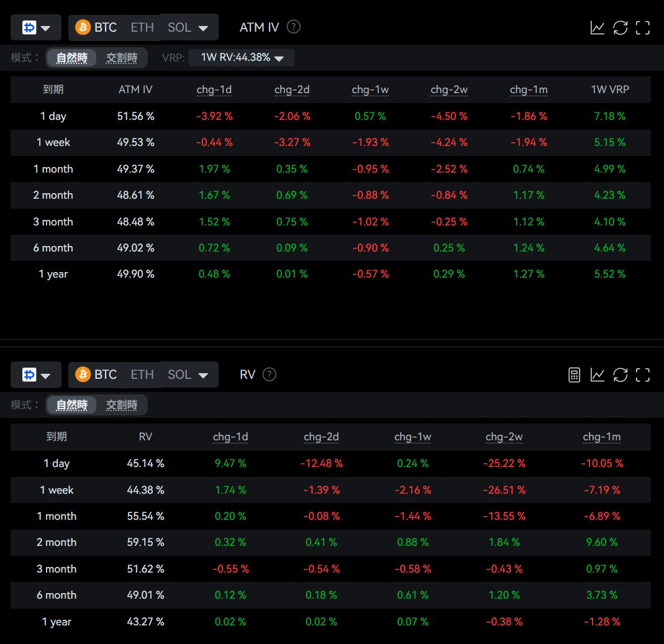The height and width of the screenshot is (644, 664).
Task: Click 1 year ATM IV value 49.90 %
Action: pyautogui.click(x=135, y=274)
